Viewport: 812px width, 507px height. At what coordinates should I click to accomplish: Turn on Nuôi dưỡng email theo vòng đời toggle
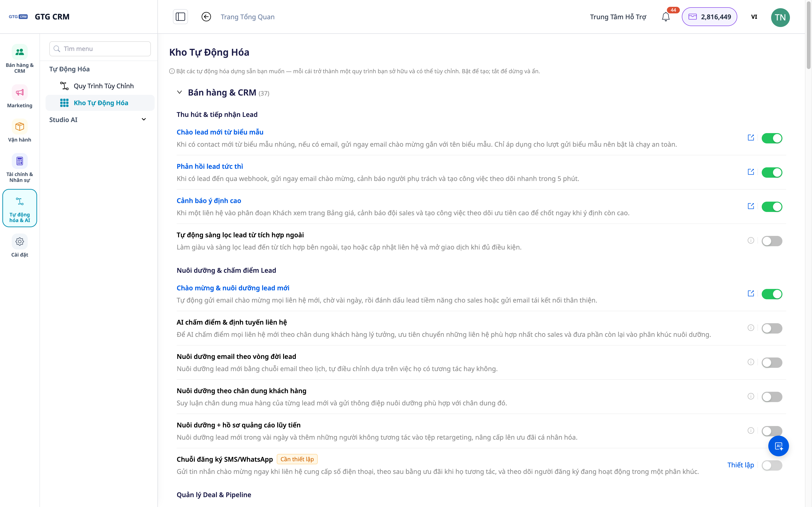[x=772, y=362]
